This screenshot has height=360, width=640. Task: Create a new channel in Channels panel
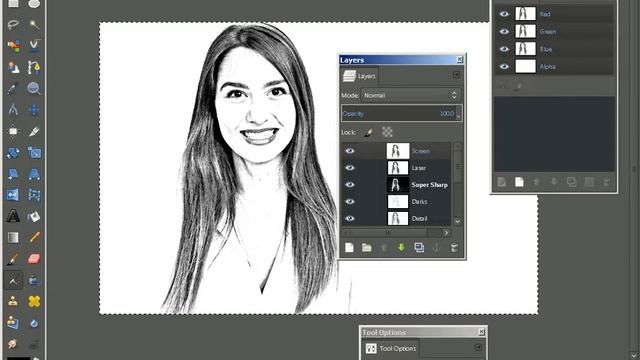tap(519, 182)
